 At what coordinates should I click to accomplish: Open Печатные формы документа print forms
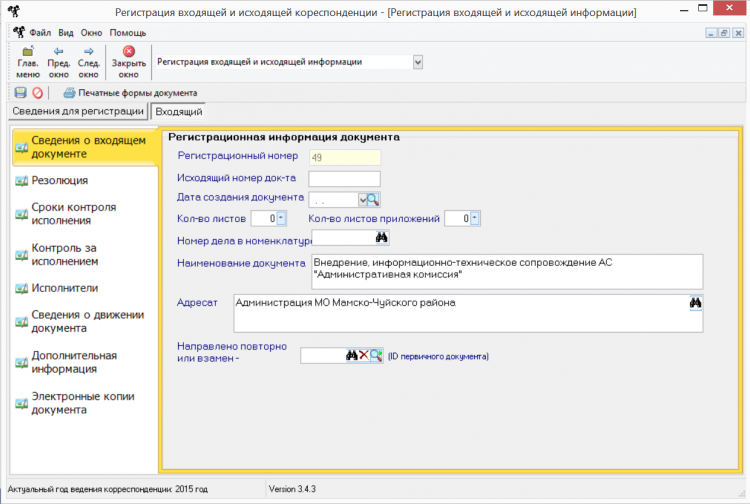point(130,93)
